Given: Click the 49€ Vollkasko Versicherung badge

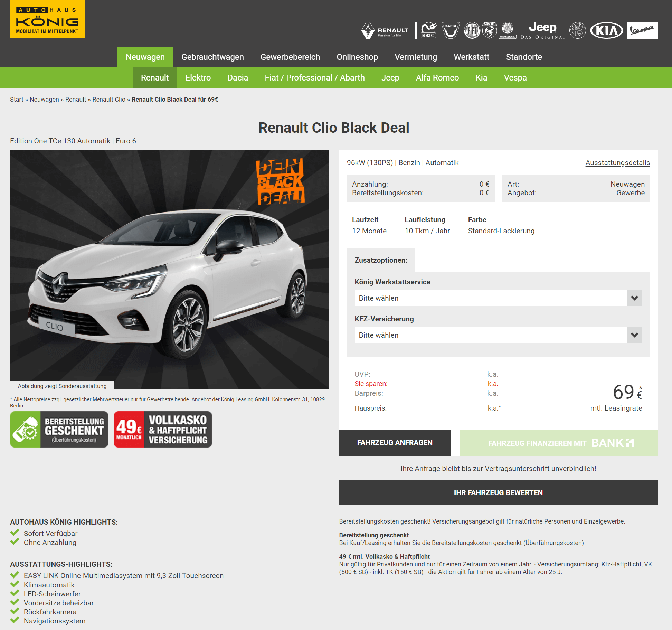Looking at the screenshot, I should coord(163,430).
